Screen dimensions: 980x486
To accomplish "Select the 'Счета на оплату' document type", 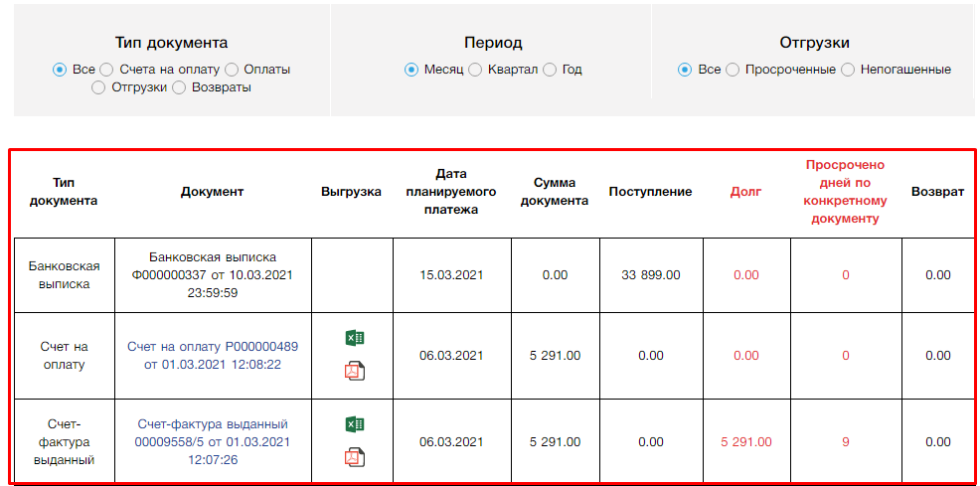I will 106,70.
